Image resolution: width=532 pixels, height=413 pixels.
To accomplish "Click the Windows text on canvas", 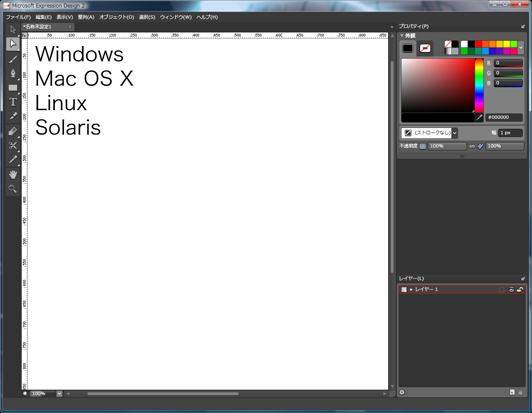I will pos(79,54).
